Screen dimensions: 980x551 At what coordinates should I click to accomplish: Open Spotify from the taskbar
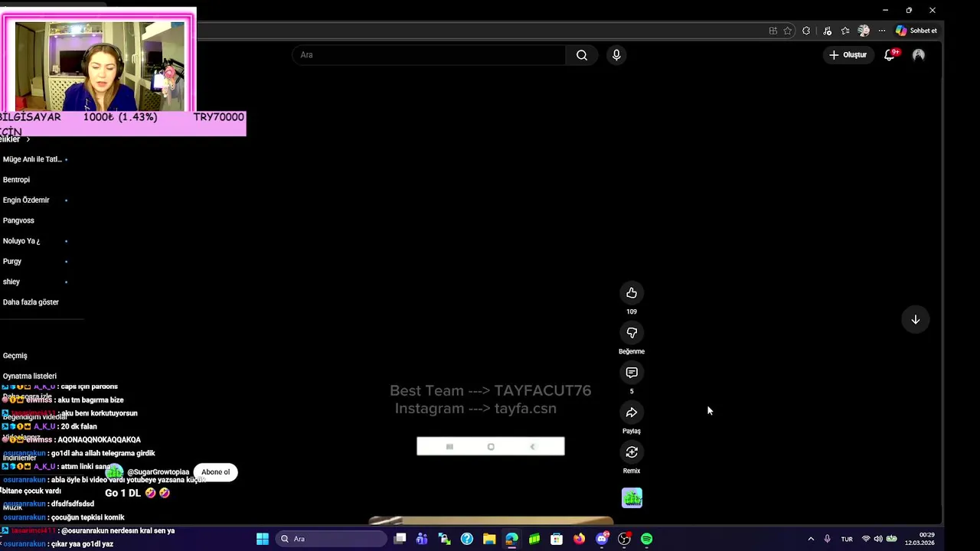tap(647, 539)
